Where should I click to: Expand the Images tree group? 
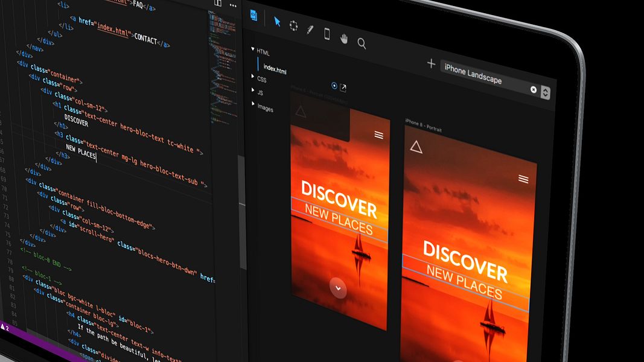coord(253,104)
